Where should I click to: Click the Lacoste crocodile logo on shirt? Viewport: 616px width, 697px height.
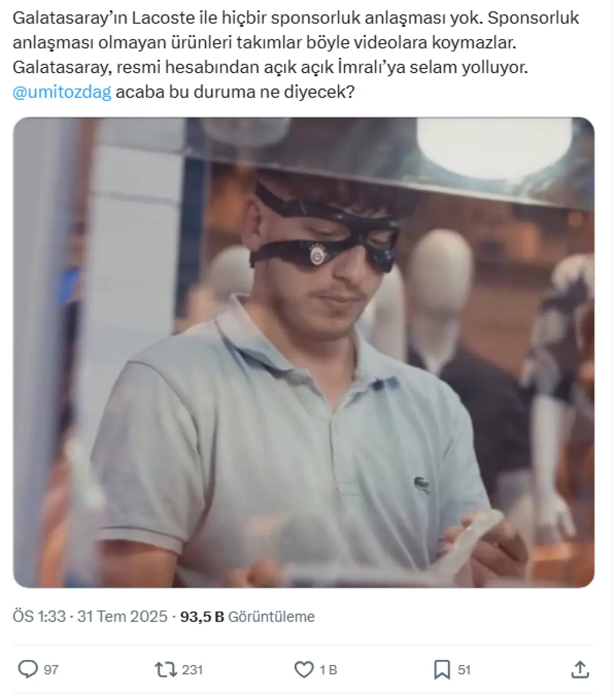click(422, 483)
